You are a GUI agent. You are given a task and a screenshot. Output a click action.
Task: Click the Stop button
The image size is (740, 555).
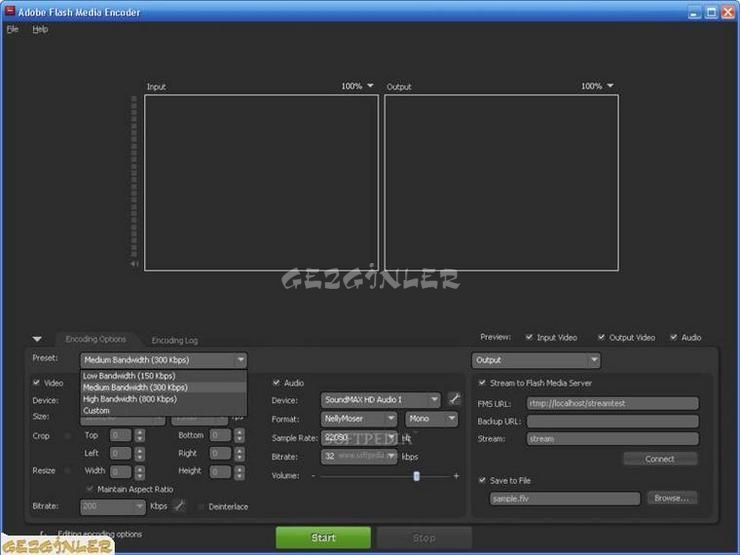pyautogui.click(x=424, y=538)
